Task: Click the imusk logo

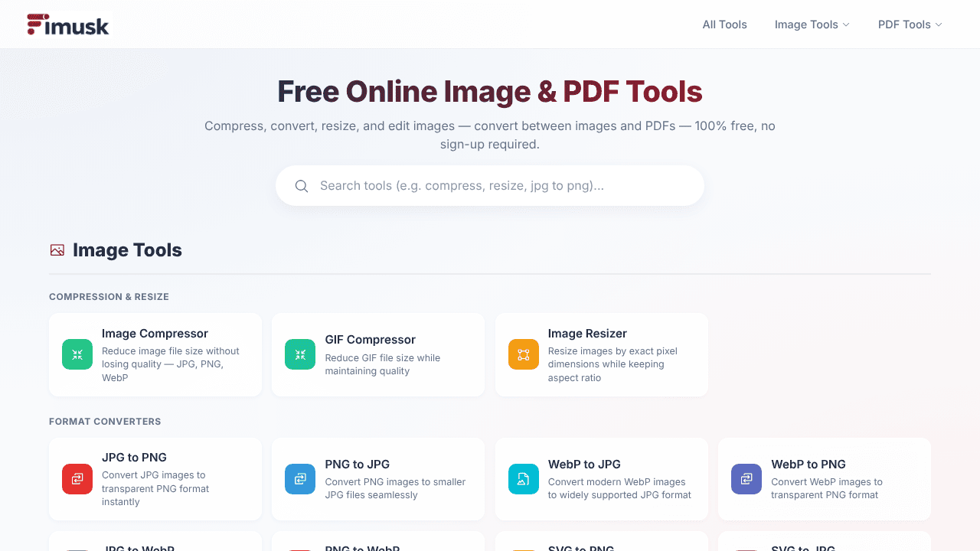Action: [x=68, y=24]
